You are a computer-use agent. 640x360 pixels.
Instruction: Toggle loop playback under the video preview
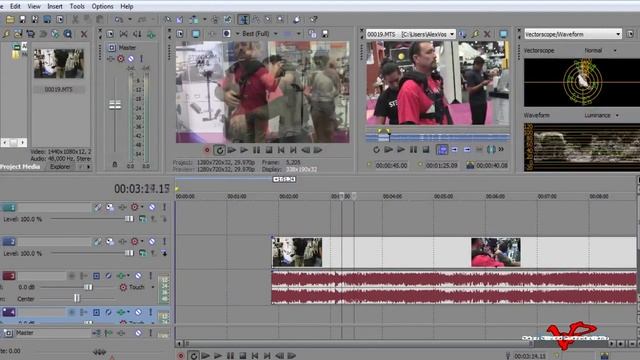click(x=219, y=150)
